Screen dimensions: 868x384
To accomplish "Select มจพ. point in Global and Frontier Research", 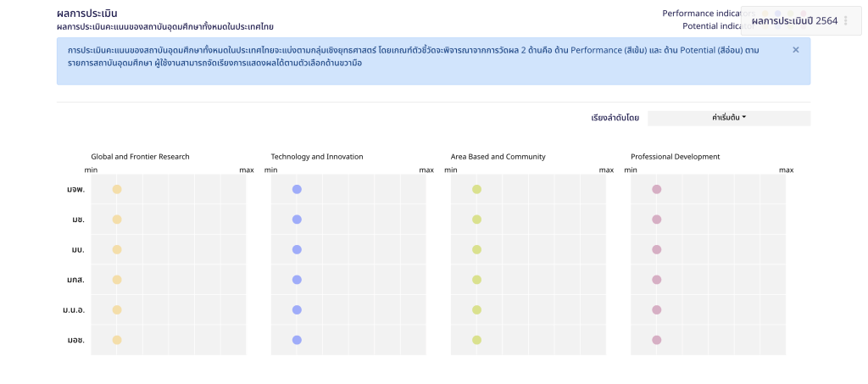I will click(117, 189).
